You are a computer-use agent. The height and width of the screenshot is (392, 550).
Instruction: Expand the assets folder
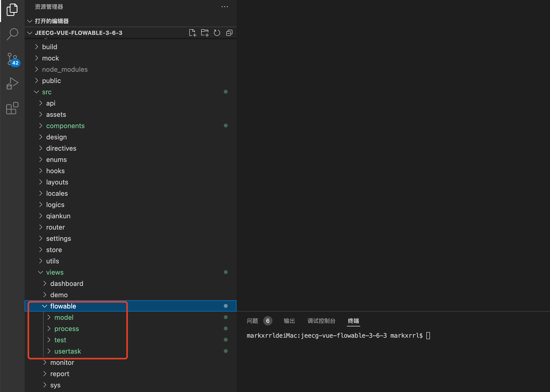tap(130, 115)
